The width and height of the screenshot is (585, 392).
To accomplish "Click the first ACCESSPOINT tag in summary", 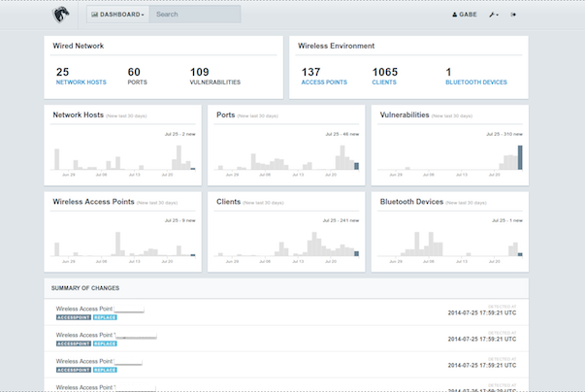I will [73, 316].
